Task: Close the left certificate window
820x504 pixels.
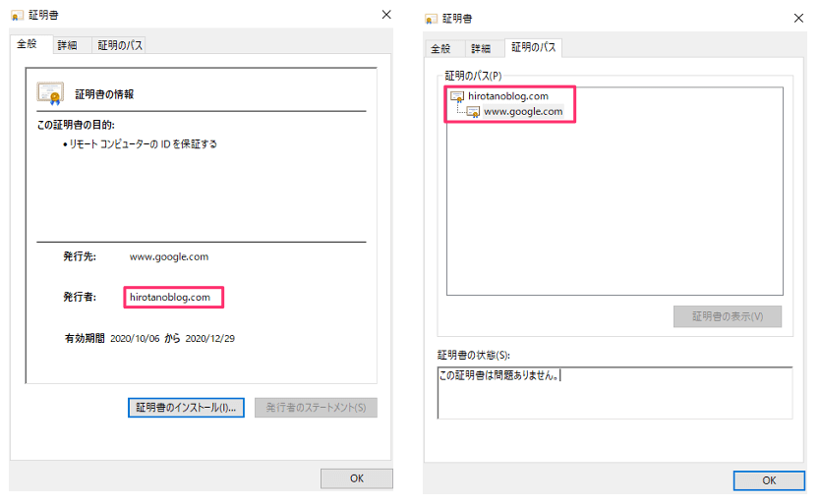Action: (x=386, y=15)
